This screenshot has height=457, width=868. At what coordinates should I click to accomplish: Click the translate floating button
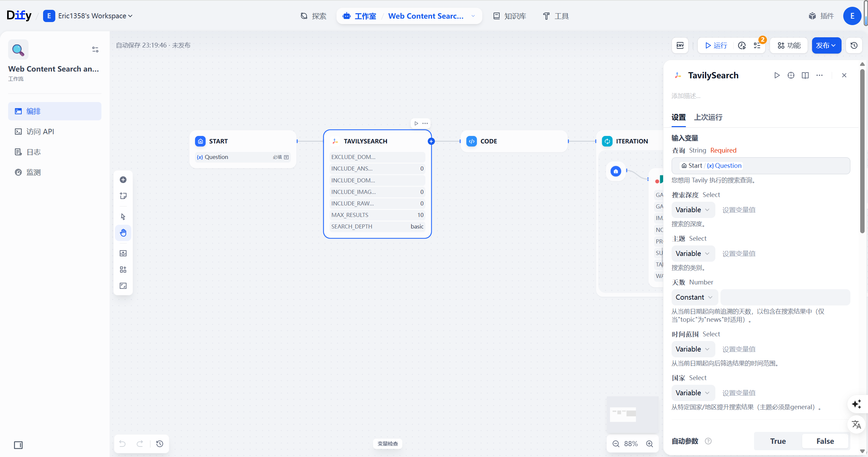(856, 424)
